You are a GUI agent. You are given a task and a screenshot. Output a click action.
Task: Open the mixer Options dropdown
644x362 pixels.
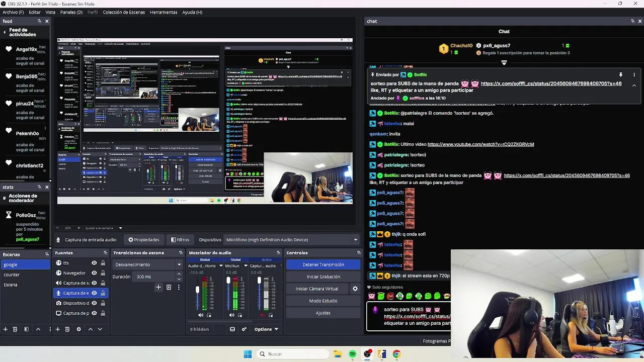click(266, 329)
